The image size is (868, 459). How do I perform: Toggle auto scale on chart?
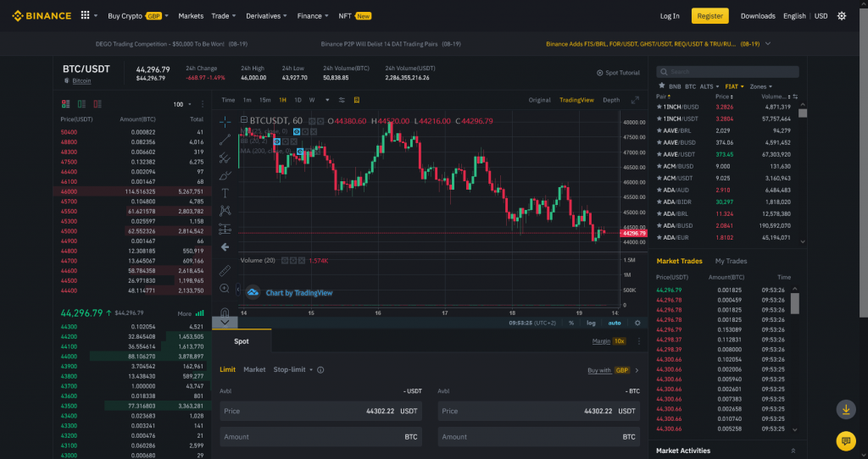tap(615, 323)
